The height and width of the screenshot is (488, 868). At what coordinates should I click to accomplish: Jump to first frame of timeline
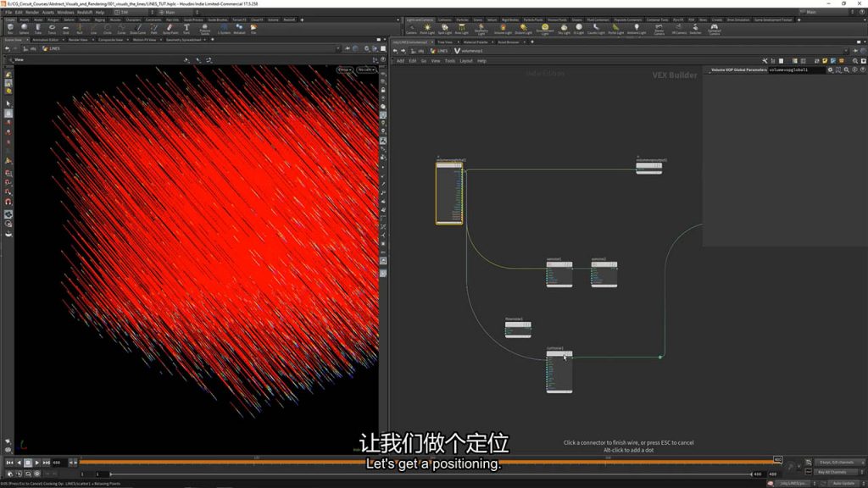9,463
